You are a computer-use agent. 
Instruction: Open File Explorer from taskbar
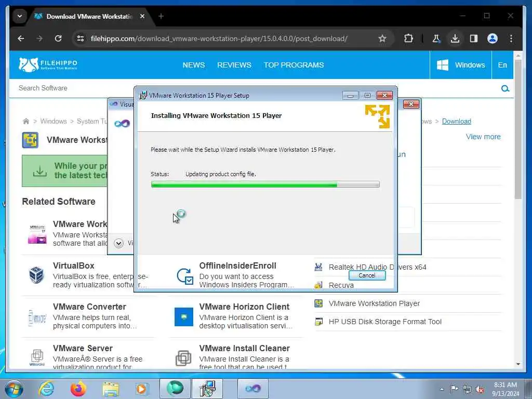click(x=111, y=389)
